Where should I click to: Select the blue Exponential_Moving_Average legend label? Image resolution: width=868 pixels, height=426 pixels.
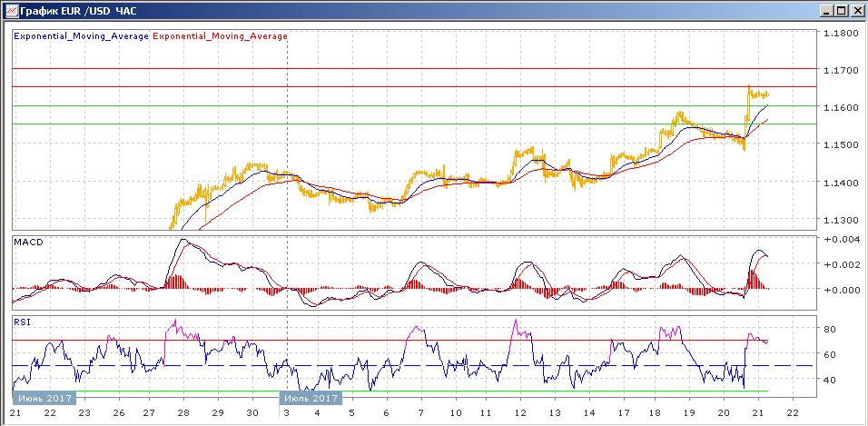[x=81, y=36]
